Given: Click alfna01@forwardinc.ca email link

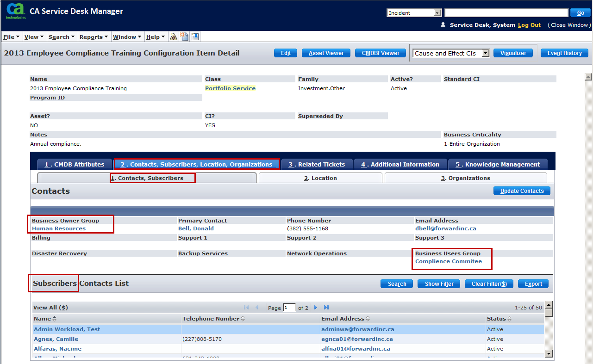Looking at the screenshot, I should [356, 349].
